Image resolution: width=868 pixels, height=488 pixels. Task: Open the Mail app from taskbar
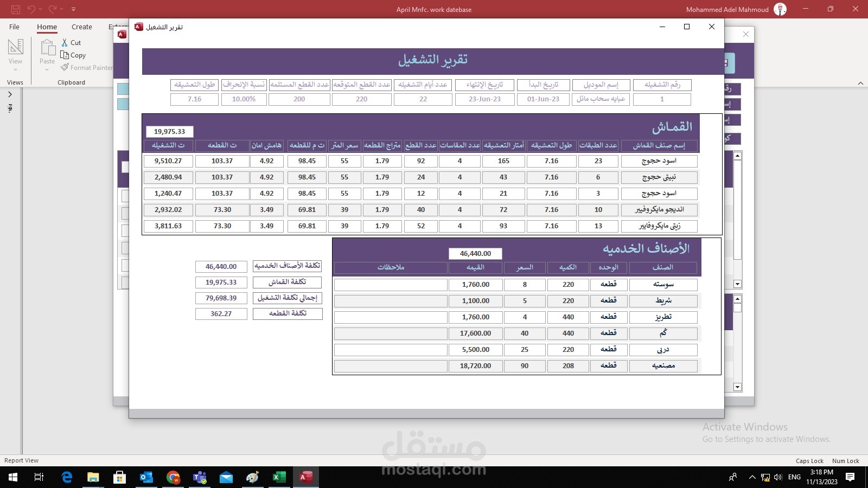click(x=226, y=477)
